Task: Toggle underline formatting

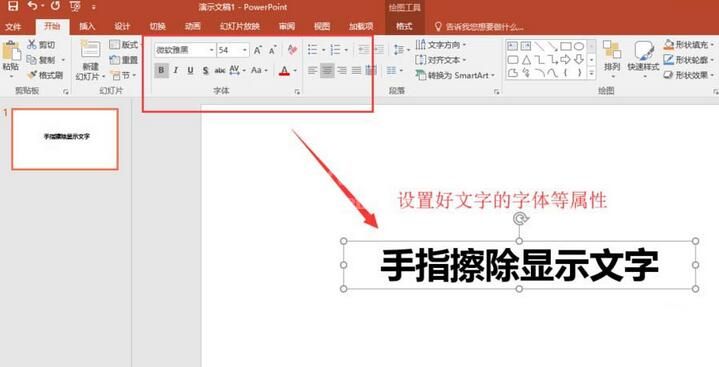Action: point(190,71)
